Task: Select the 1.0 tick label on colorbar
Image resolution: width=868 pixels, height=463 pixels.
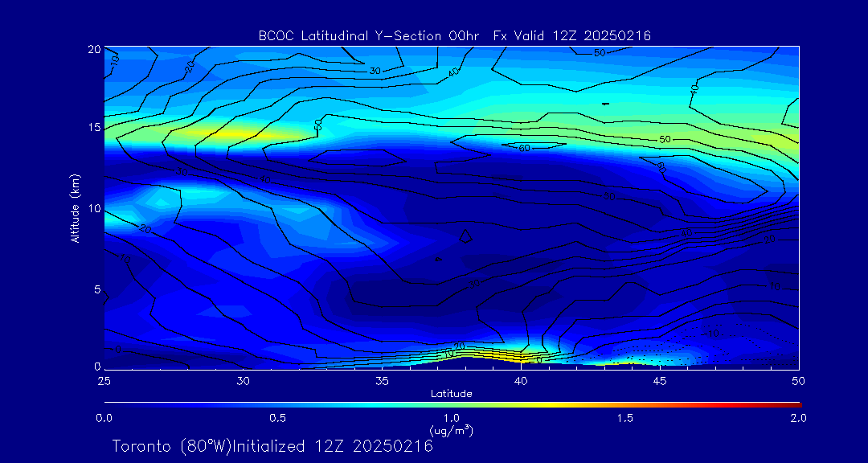Action: pos(451,418)
